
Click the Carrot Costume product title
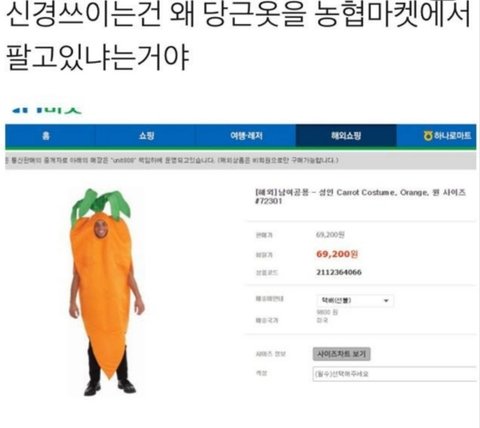click(x=360, y=196)
